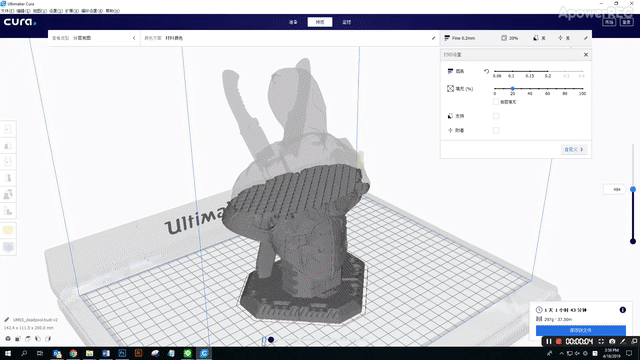Click the first view-orientation icon at bottom left
The width and height of the screenshot is (640, 360).
click(8, 338)
